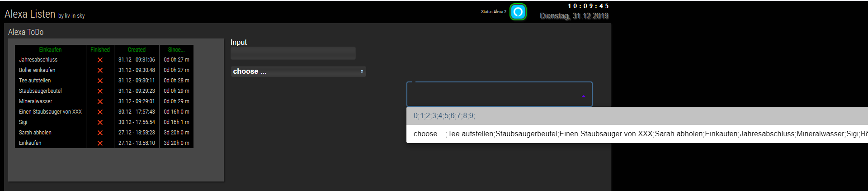Click red X for Staubsaugerbeutel
Image resolution: width=868 pixels, height=191 pixels.
click(x=100, y=91)
